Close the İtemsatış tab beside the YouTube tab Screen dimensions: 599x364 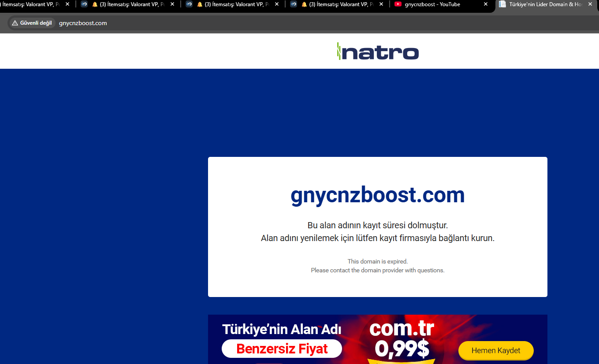[381, 4]
